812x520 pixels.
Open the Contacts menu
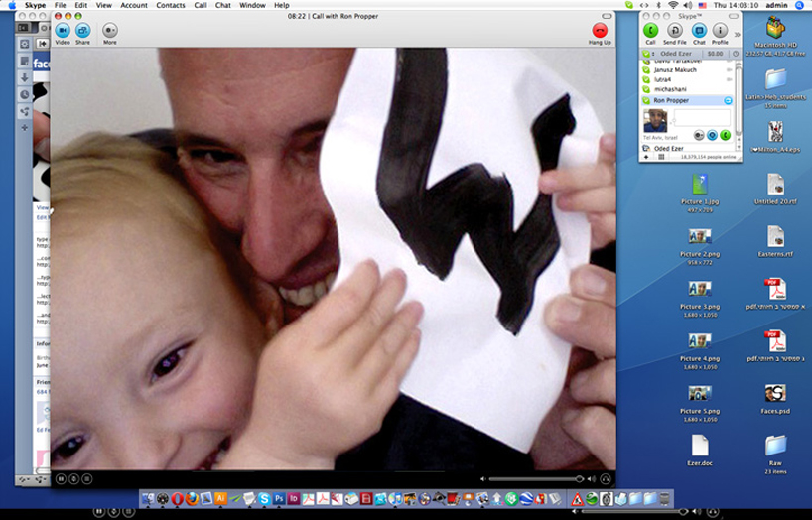pyautogui.click(x=170, y=5)
